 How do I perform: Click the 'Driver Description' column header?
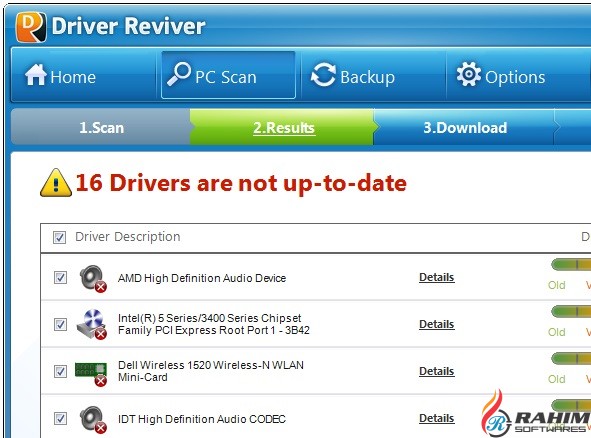(127, 237)
